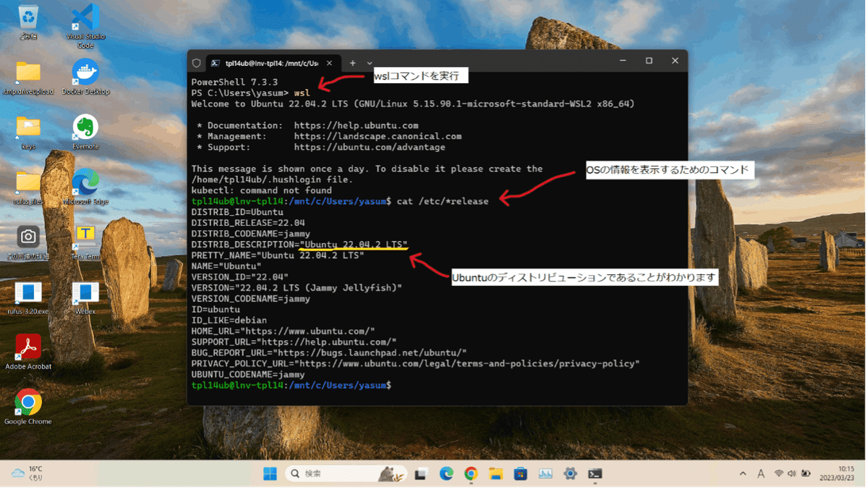The height and width of the screenshot is (490, 868).
Task: Open the monitor chart app in taskbar
Action: tap(545, 473)
